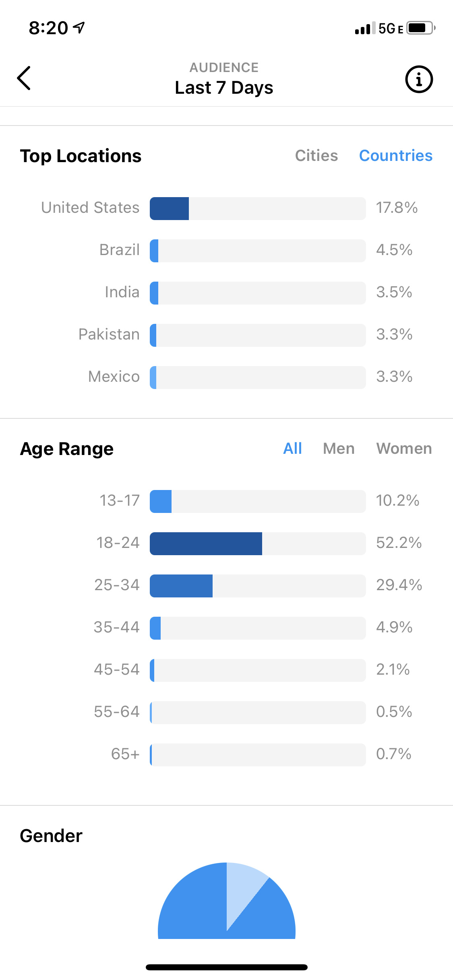Screen dimensions: 453x980
Task: Tap the Last 7 Days title
Action: [x=224, y=88]
